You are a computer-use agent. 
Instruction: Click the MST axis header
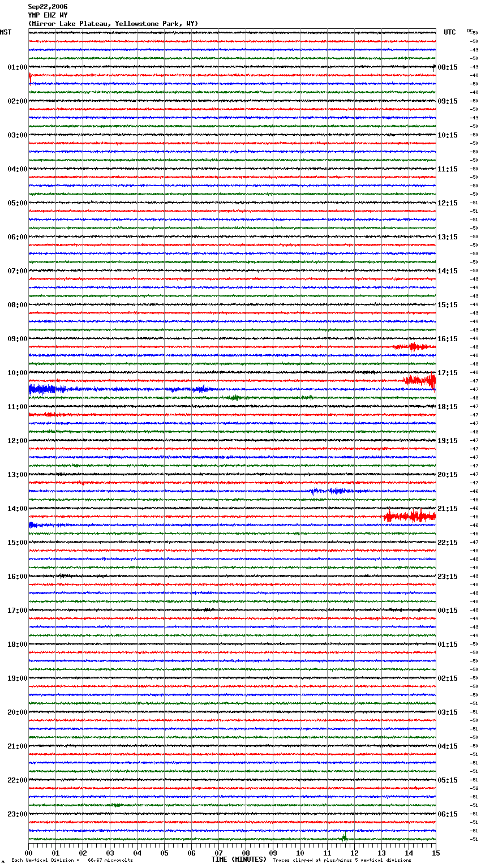point(6,32)
